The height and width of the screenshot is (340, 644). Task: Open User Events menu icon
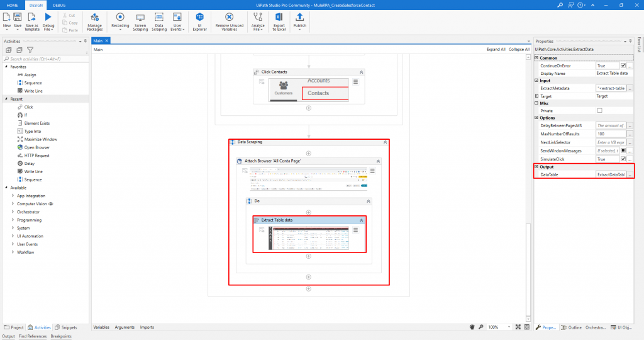(x=177, y=17)
